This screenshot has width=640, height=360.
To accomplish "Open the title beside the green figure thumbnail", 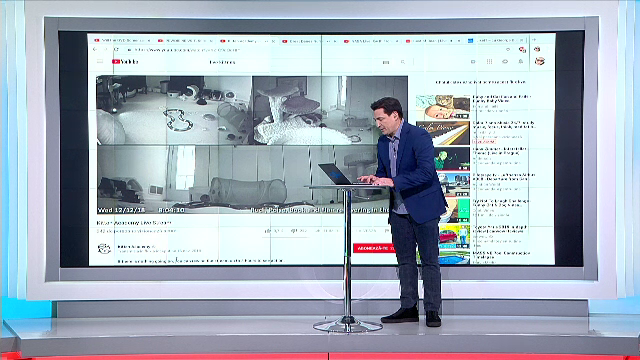I will 500,151.
